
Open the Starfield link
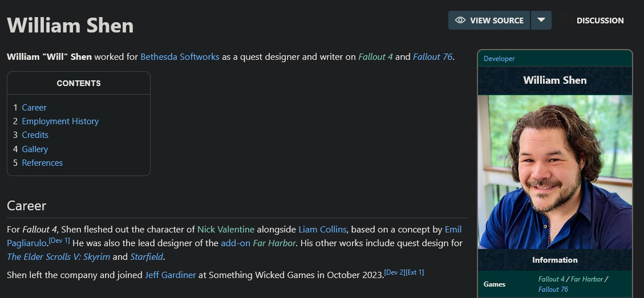pos(147,257)
